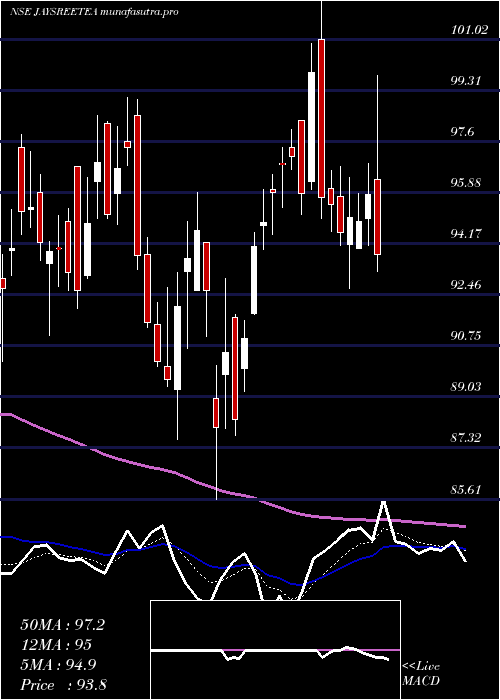
Task: Select the 101.02 price axis label
Action: pos(469,30)
